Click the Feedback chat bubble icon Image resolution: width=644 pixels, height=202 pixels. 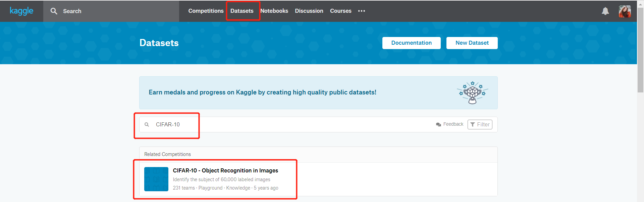pyautogui.click(x=438, y=124)
